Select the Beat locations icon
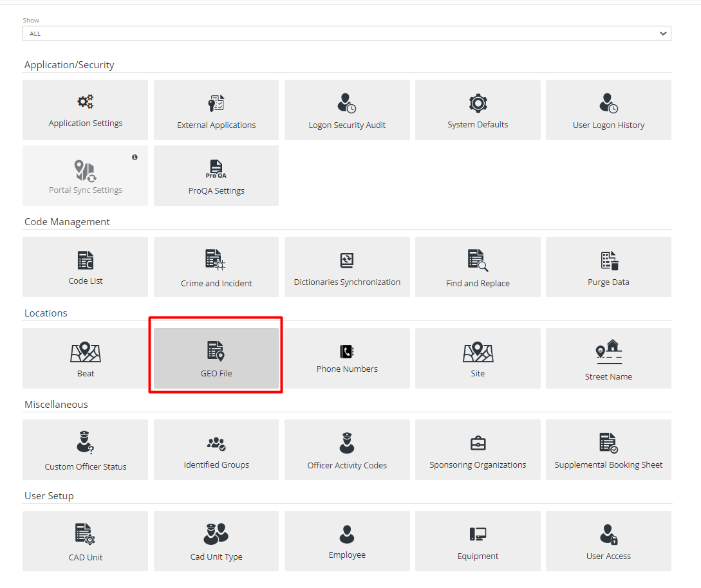The height and width of the screenshot is (588, 701). click(x=85, y=358)
